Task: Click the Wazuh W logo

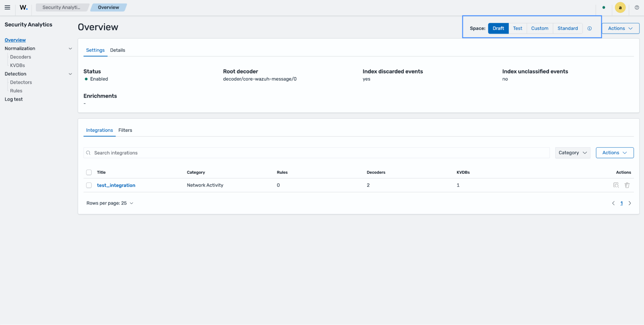Action: (24, 7)
